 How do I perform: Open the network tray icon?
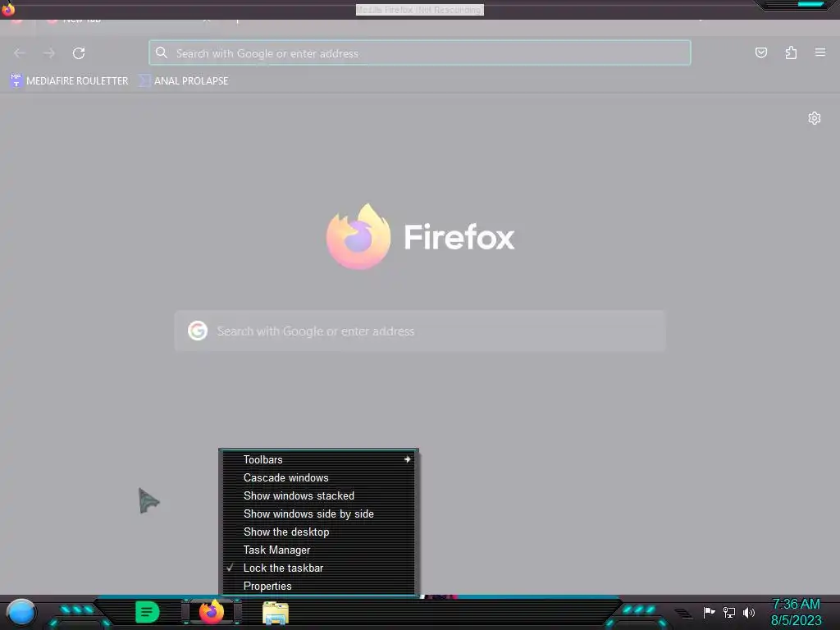coord(729,612)
